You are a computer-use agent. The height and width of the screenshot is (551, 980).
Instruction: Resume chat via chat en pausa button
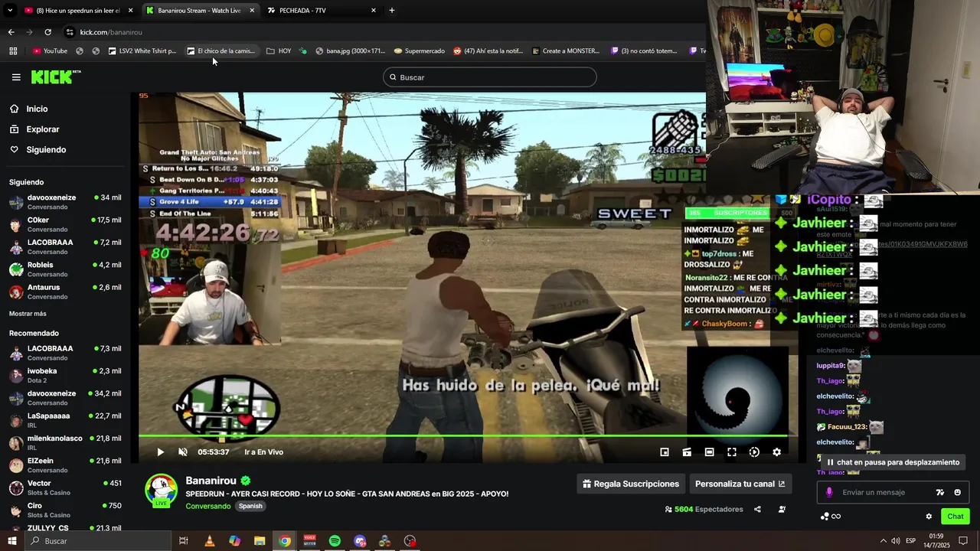pyautogui.click(x=893, y=462)
